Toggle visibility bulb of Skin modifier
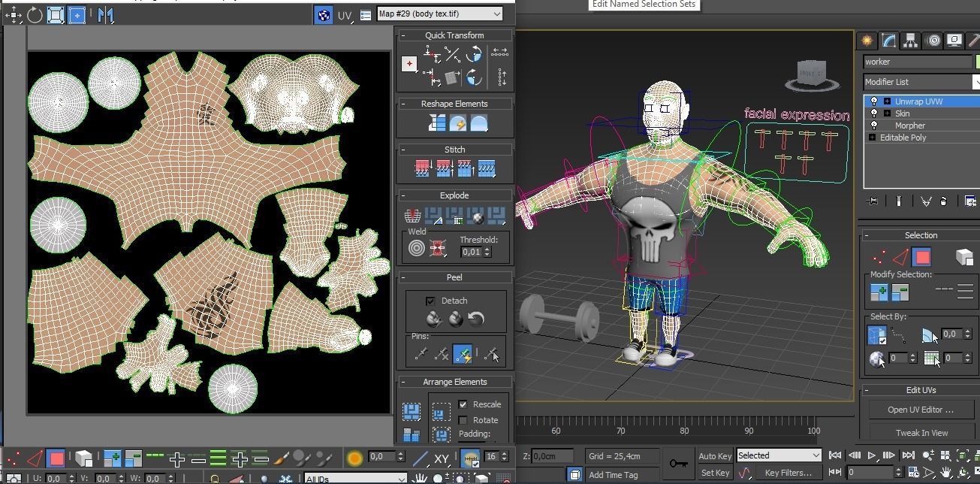The width and height of the screenshot is (980, 484). (x=874, y=113)
